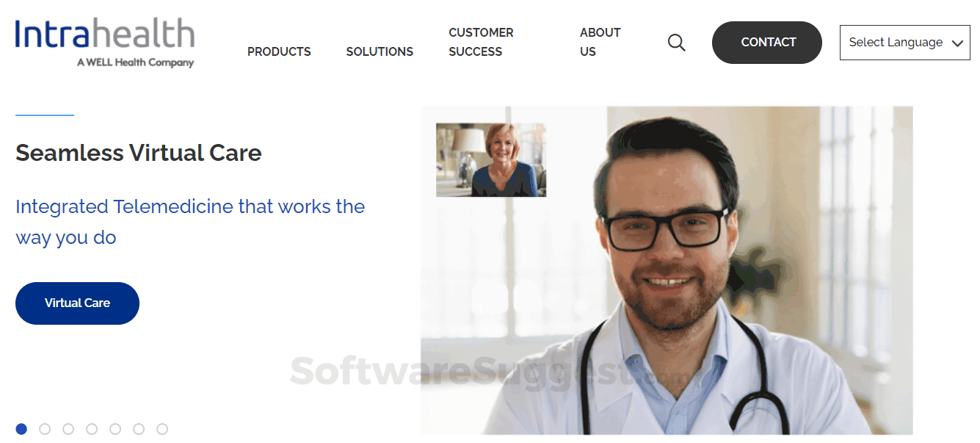Image resolution: width=980 pixels, height=443 pixels.
Task: Go to the About Us menu
Action: tap(600, 42)
